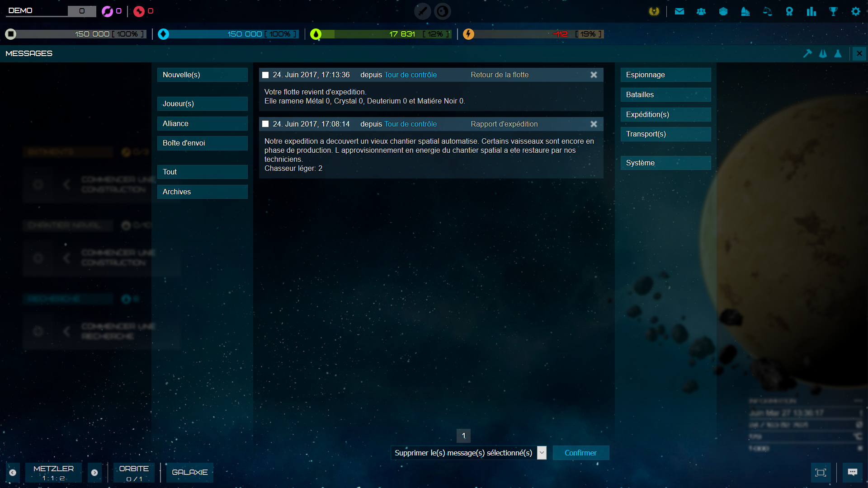
Task: Delete the Rapport d'expédition message
Action: coord(594,124)
